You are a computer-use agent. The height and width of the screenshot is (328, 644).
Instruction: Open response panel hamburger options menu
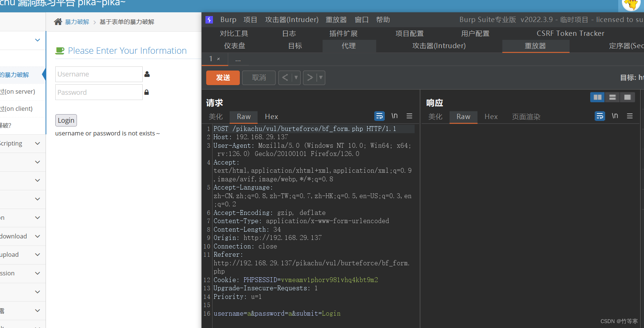[x=630, y=116]
